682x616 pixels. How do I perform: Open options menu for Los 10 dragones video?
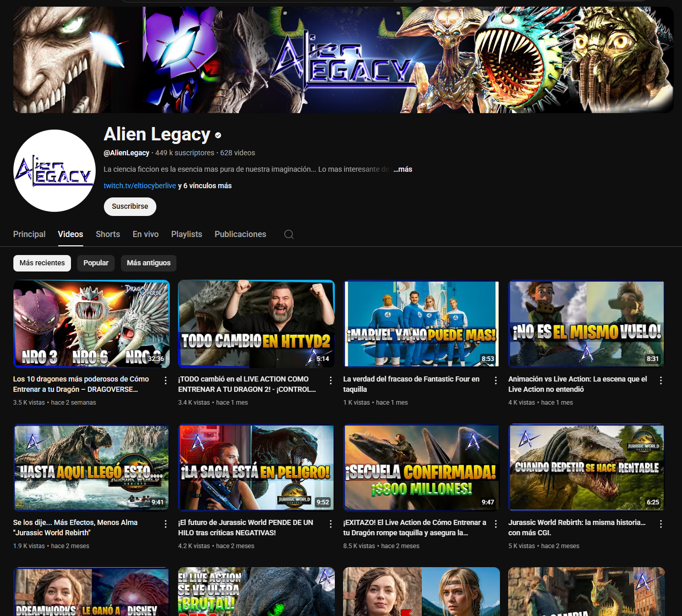166,381
